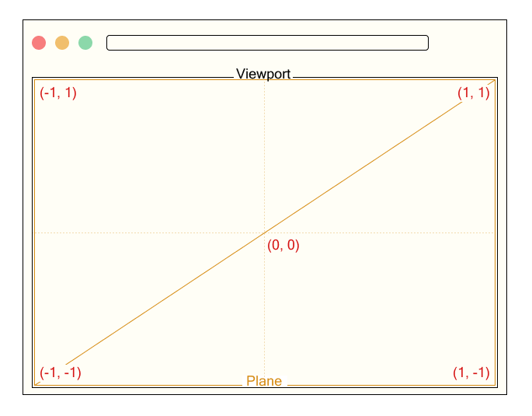Click inside the upper-left plane quadrant
532x416 pixels.
tap(149, 156)
